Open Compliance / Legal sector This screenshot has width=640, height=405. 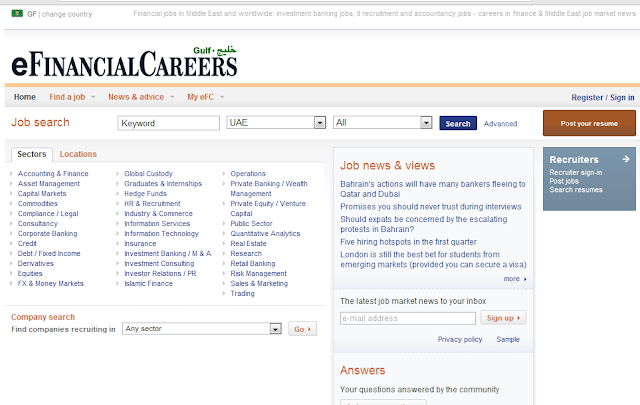point(48,214)
